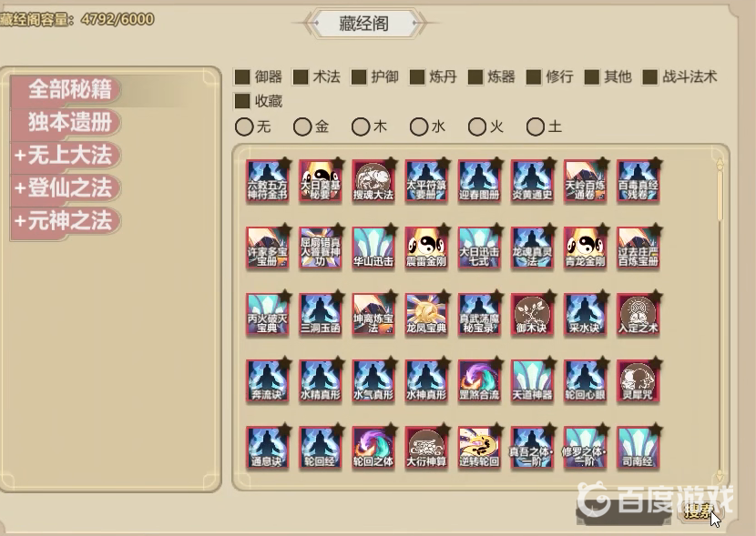The height and width of the screenshot is (536, 756).
Task: Open the 龙凤宝典 manual icon
Action: [x=426, y=315]
